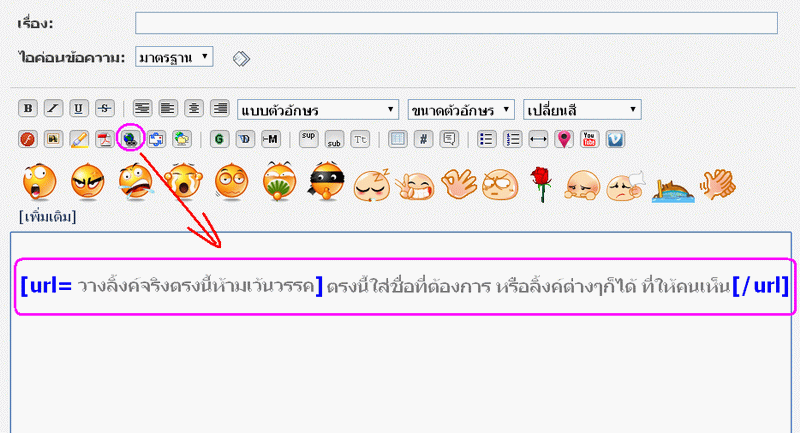The width and height of the screenshot is (800, 433).
Task: Click the envelope email icon
Action: [156, 139]
